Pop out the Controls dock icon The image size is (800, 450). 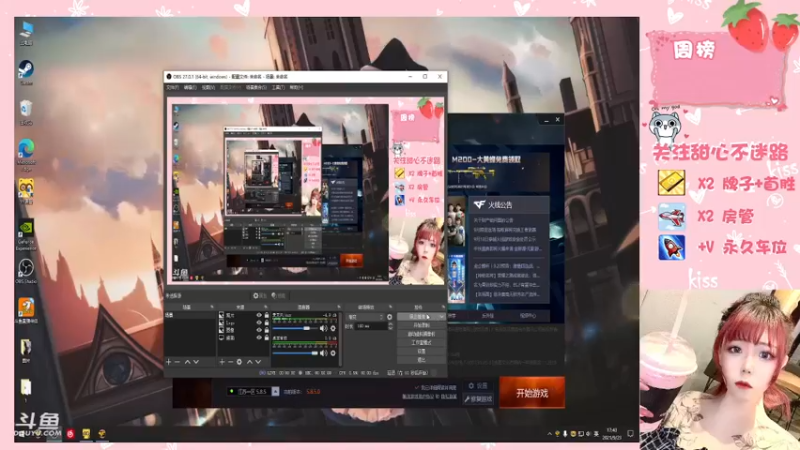[443, 307]
